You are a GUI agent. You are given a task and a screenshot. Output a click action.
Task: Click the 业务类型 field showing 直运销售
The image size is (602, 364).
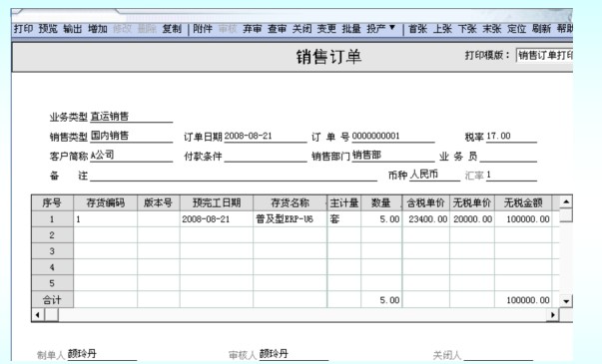pyautogui.click(x=132, y=117)
